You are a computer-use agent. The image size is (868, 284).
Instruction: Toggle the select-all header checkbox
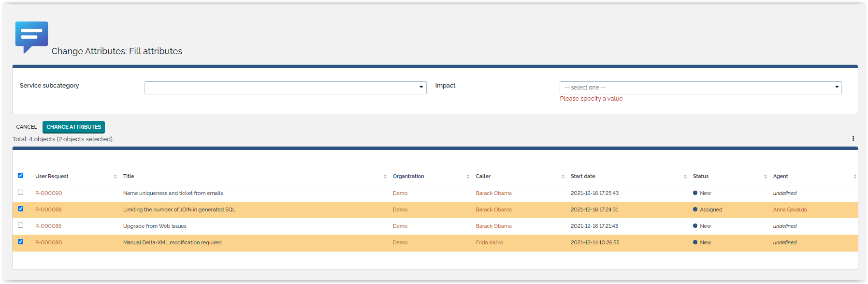coord(20,176)
